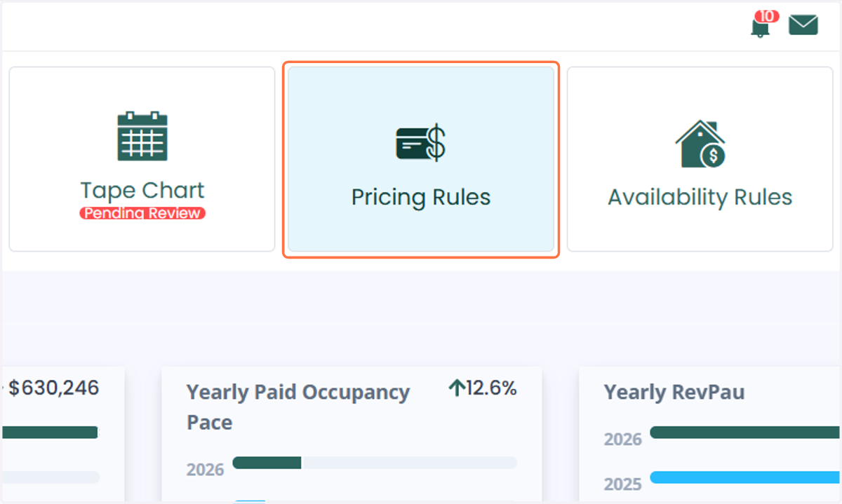Viewport: 842px width, 504px height.
Task: Click the $630,246 value
Action: tap(54, 388)
